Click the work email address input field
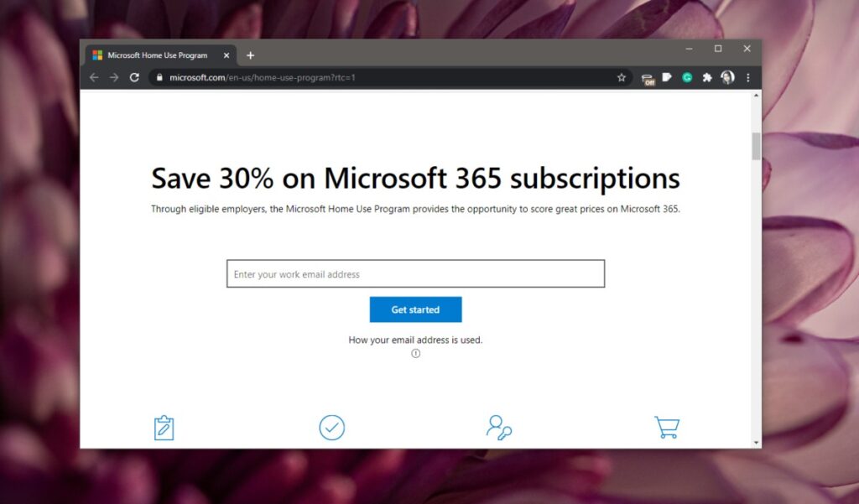 (415, 273)
